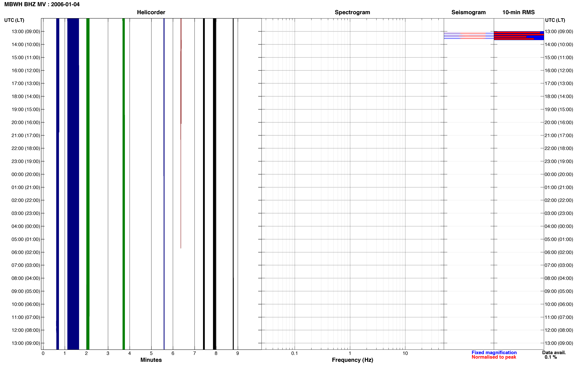The image size is (588, 368).
Task: Click the 10-min RMS panel heading
Action: pos(518,12)
